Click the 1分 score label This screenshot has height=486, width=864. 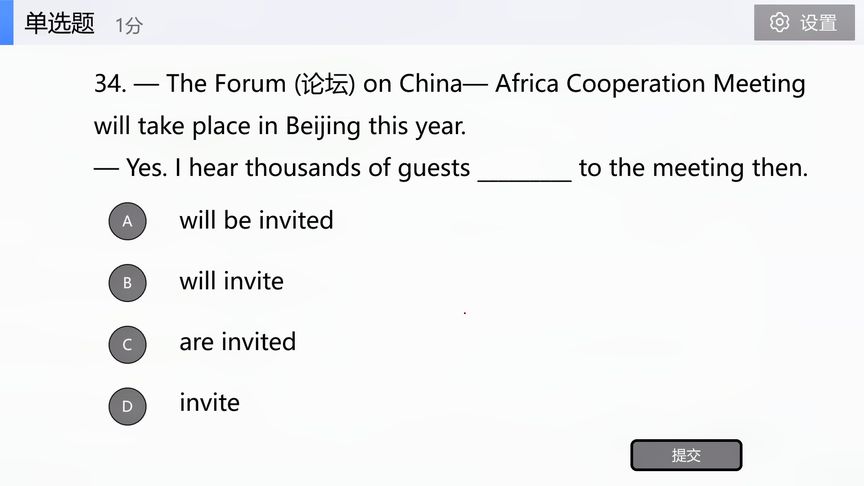pos(128,25)
